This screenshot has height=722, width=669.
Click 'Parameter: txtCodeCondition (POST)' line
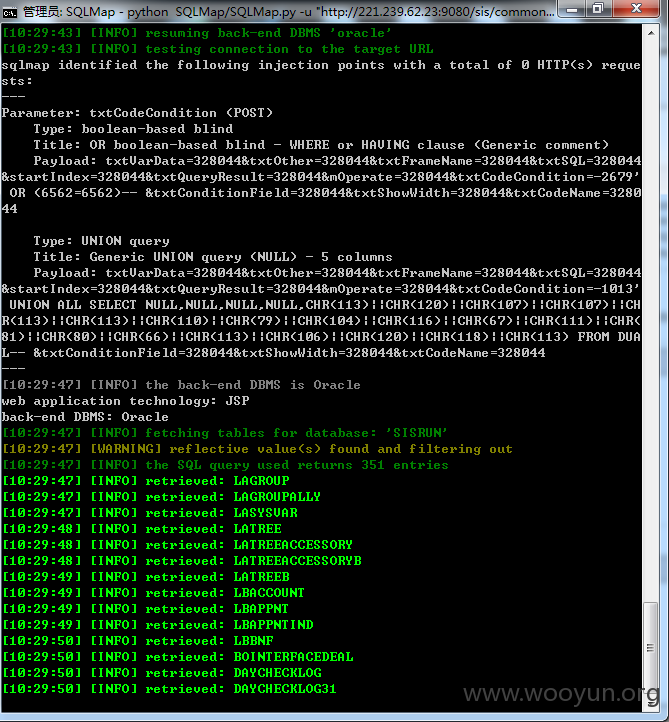137,113
